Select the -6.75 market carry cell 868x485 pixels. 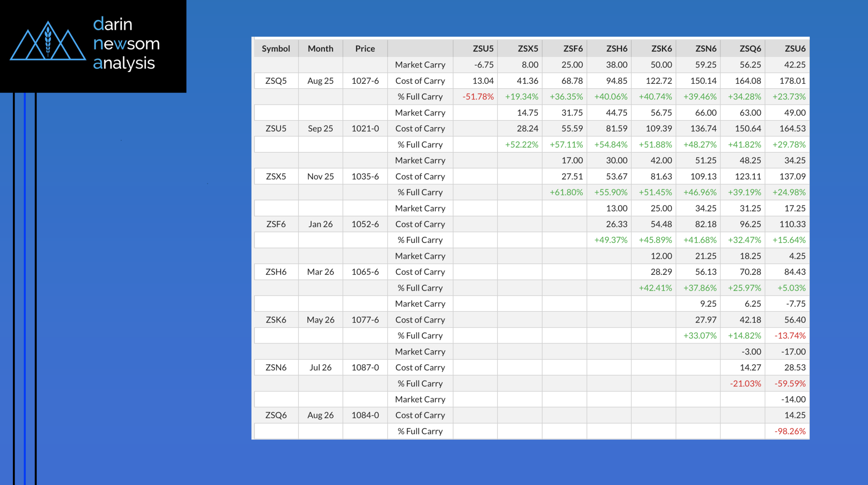click(484, 65)
